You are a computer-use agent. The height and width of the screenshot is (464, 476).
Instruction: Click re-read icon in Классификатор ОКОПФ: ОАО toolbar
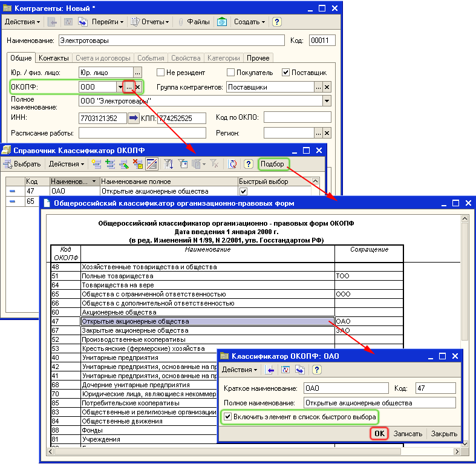pos(285,370)
